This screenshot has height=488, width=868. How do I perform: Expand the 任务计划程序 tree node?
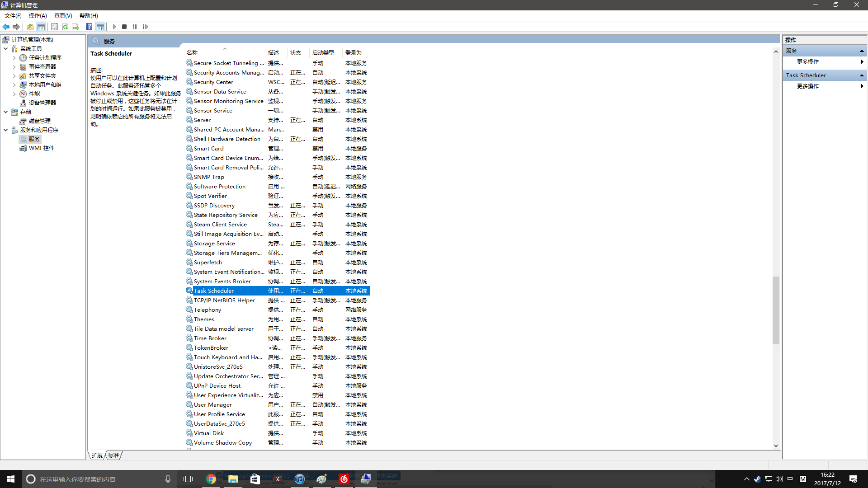[x=14, y=58]
